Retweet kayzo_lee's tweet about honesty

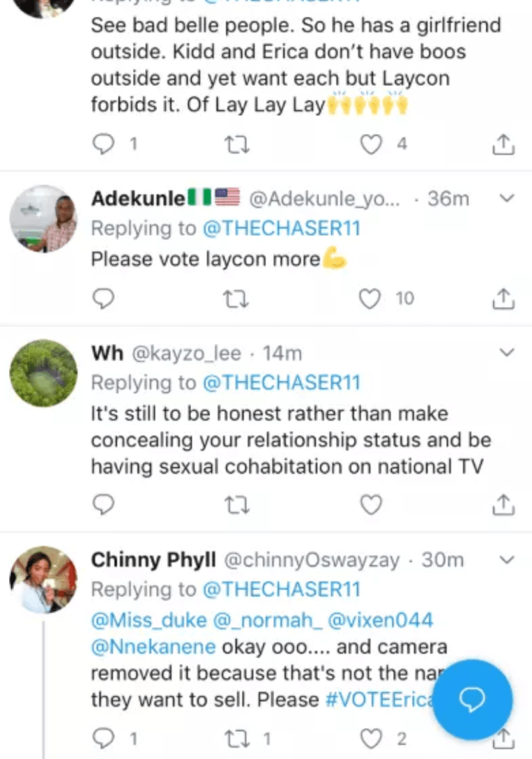point(238,505)
